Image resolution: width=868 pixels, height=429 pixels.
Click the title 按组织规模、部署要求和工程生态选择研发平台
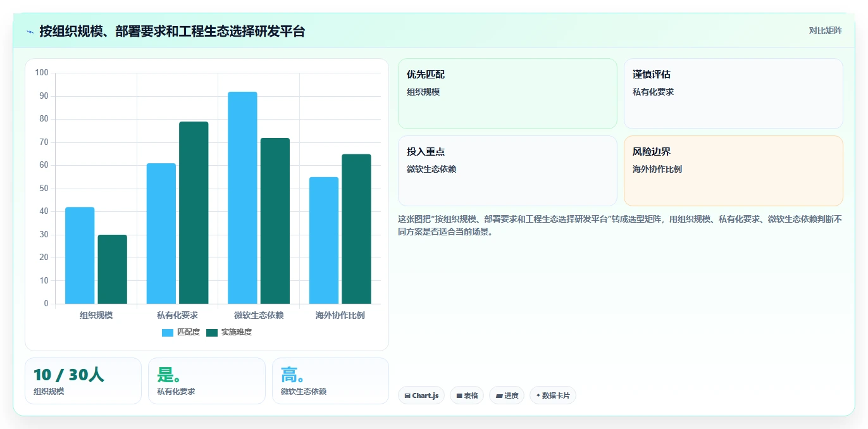172,31
